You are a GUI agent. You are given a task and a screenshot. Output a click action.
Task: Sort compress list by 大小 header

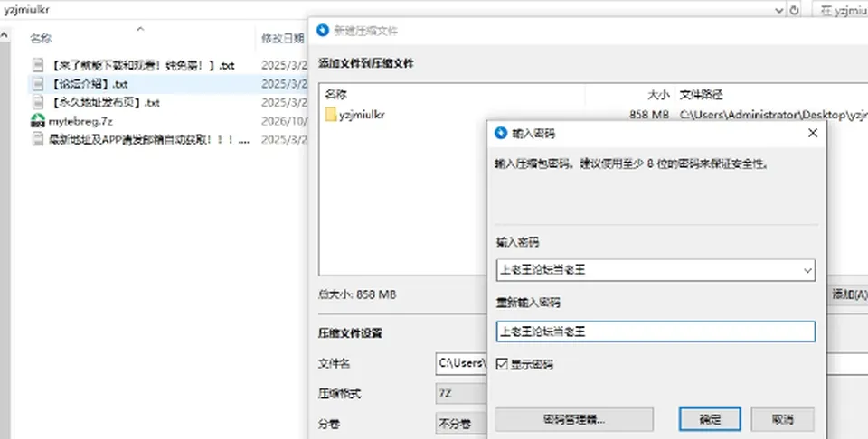657,95
